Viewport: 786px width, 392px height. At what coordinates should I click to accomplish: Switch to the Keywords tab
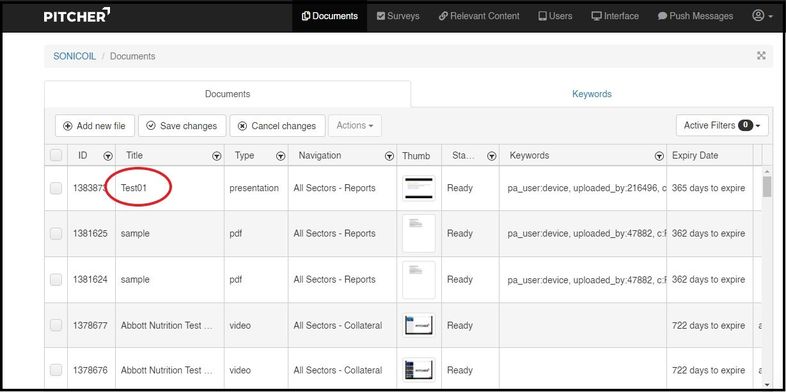(592, 94)
